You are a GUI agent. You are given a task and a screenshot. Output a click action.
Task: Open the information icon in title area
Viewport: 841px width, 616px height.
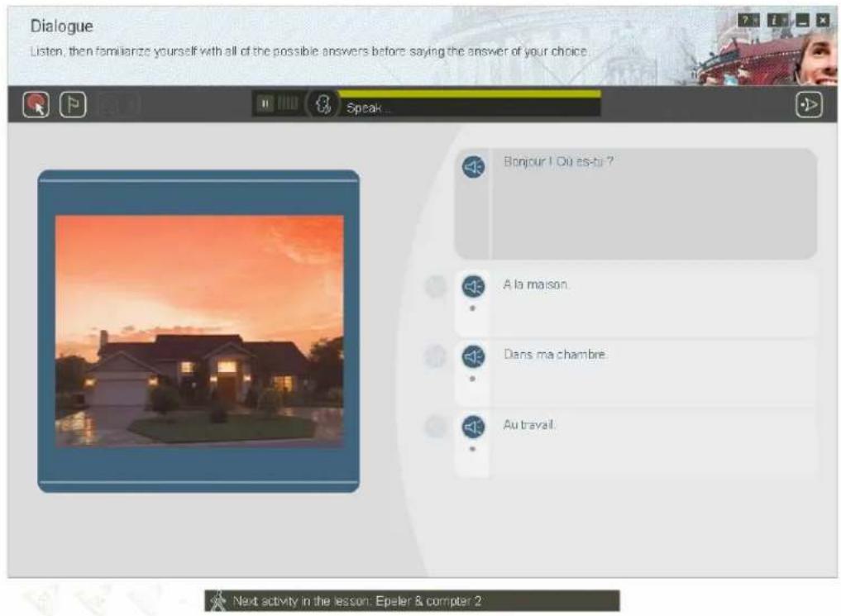pos(777,21)
